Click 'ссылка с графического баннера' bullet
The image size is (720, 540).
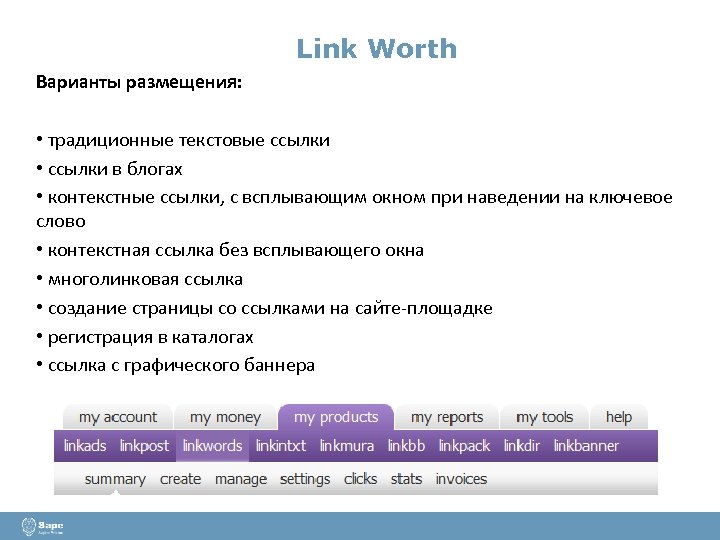pos(175,366)
